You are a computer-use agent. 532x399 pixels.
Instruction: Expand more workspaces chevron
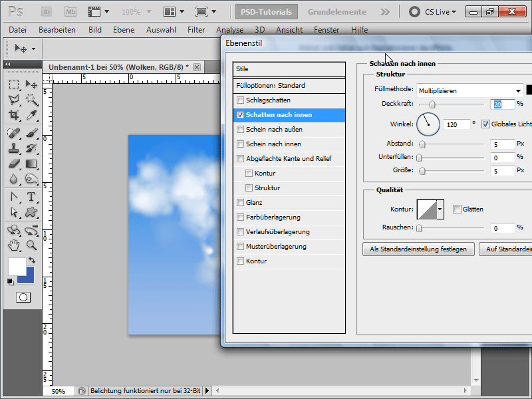click(385, 12)
